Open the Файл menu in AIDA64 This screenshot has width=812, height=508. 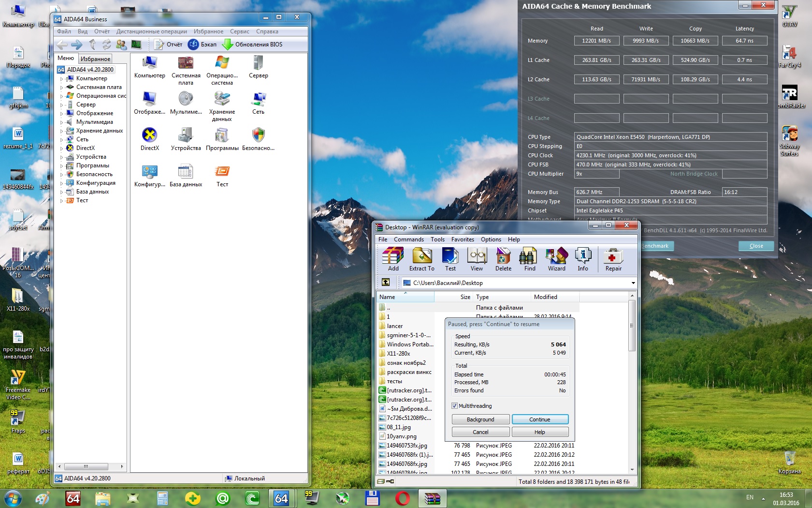(64, 31)
